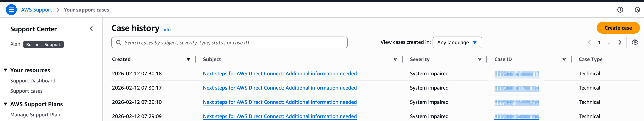The image size is (644, 121).
Task: Sort cases by Case ID column
Action: click(564, 59)
